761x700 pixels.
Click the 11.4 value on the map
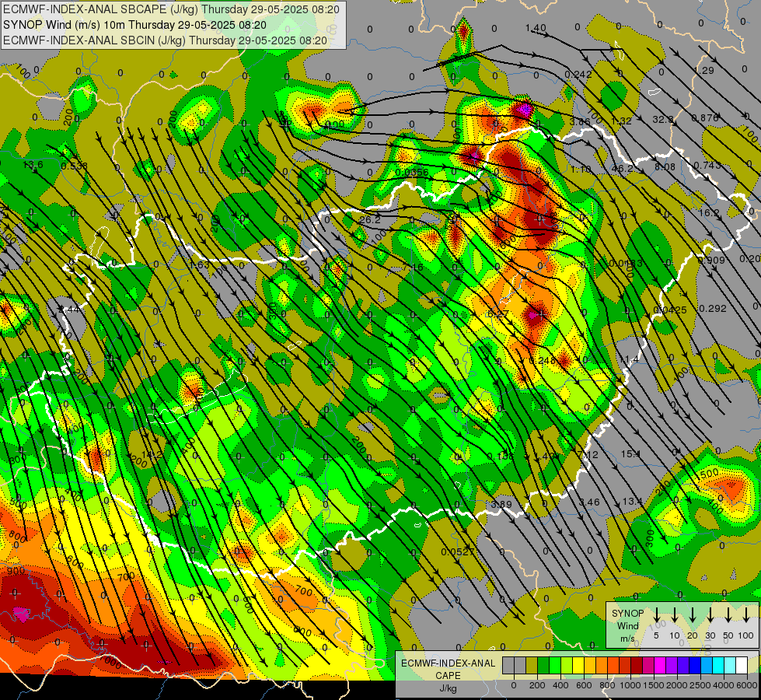tap(629, 359)
